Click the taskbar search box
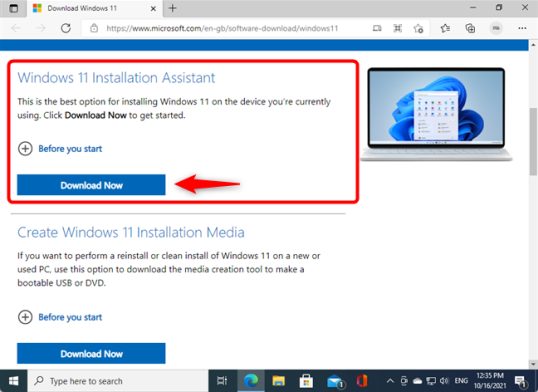 [x=118, y=381]
